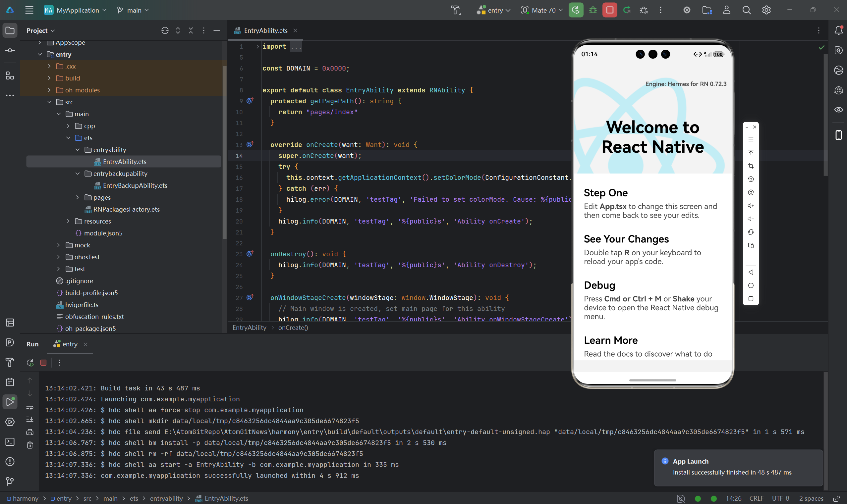Screen dimensions: 847x504
Task: Toggle read-only lock icon in status bar
Action: pos(836,498)
